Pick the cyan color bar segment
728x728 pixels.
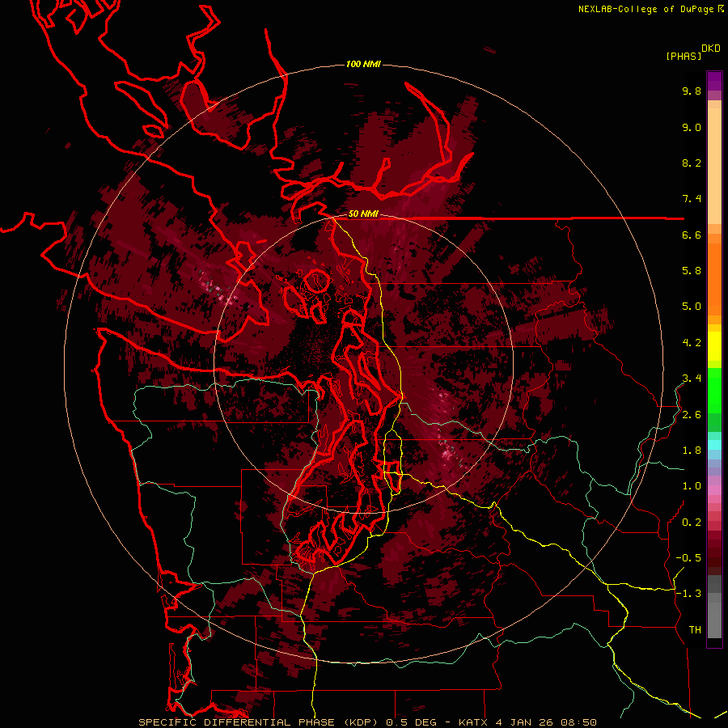pos(714,444)
